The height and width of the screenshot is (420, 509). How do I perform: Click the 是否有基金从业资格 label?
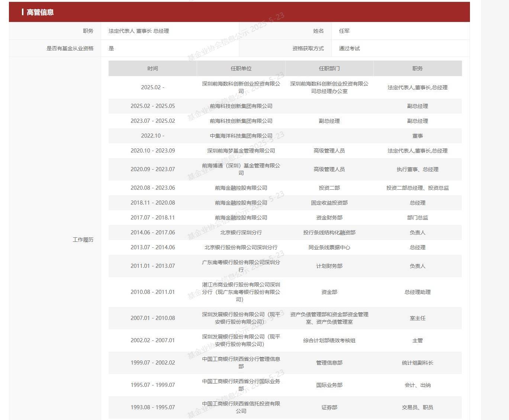70,48
